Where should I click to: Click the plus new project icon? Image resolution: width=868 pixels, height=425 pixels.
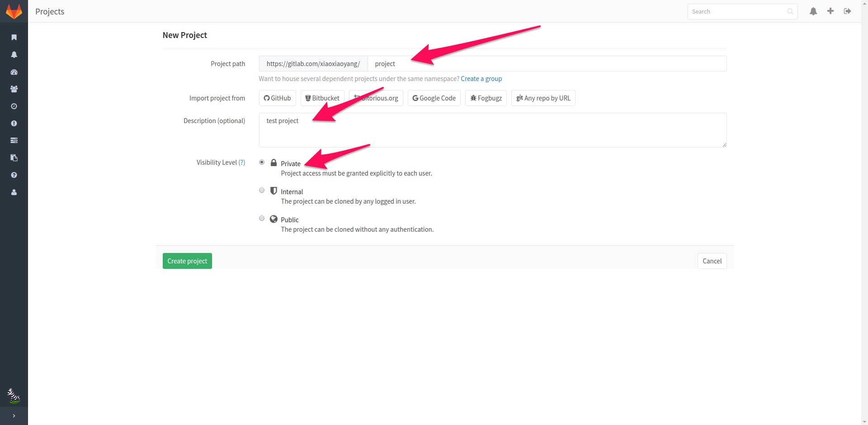pyautogui.click(x=830, y=11)
